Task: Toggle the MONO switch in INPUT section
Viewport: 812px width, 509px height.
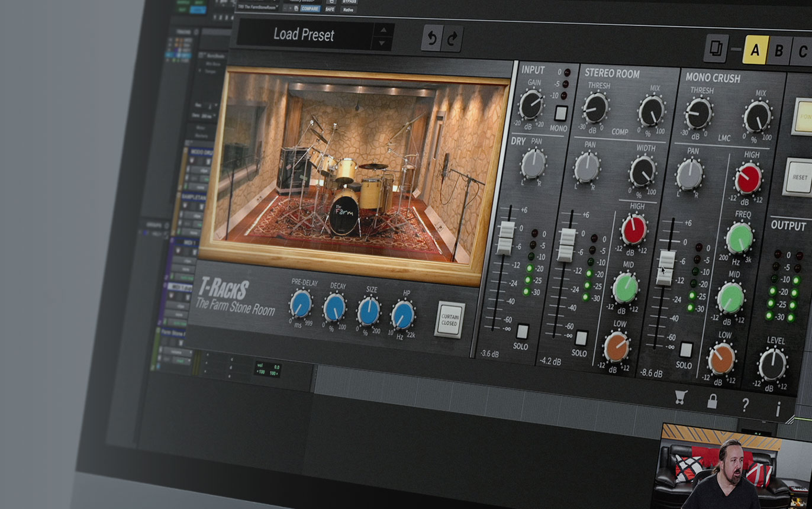Action: click(x=560, y=113)
